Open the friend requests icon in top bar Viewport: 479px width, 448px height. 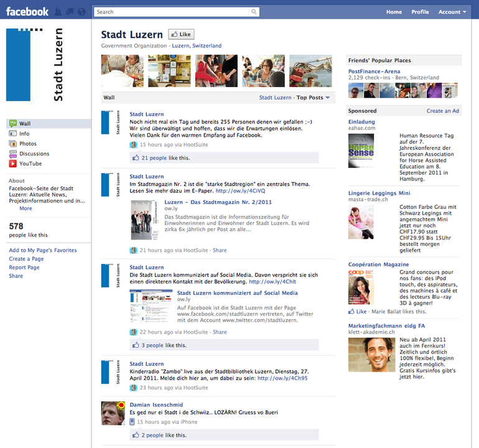click(57, 12)
